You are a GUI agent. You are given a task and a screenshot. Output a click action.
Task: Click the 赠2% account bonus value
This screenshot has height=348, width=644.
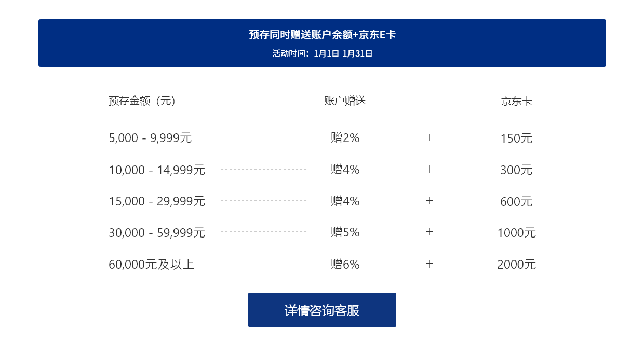(x=345, y=138)
